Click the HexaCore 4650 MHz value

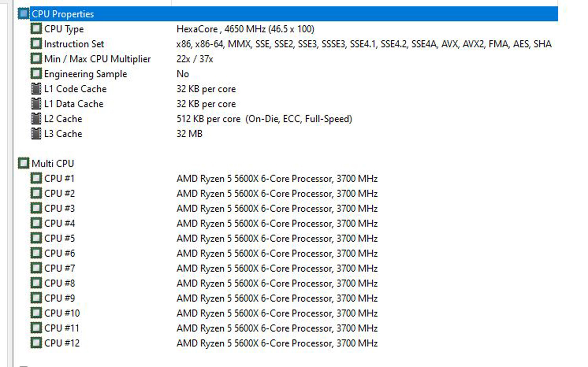point(245,29)
